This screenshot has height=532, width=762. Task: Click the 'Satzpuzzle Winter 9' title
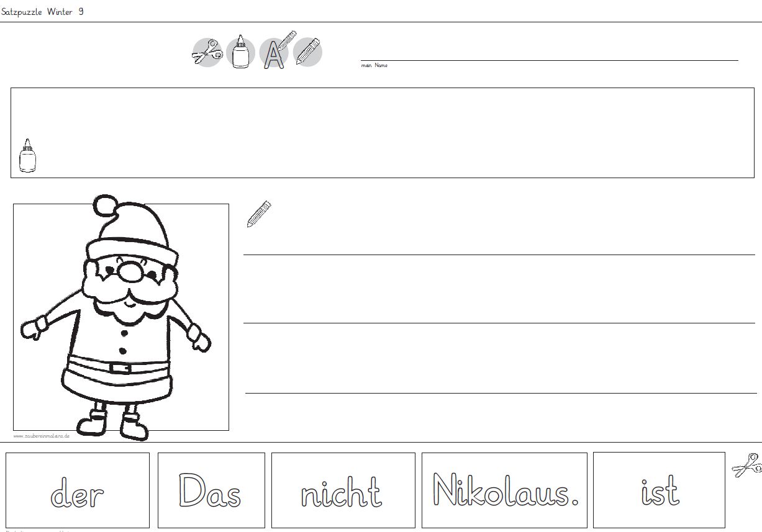tap(43, 12)
